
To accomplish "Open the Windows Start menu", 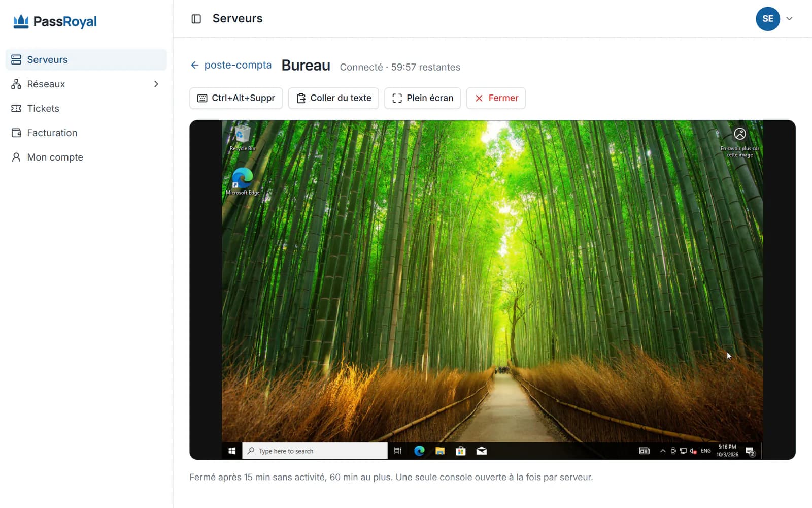I will 232,451.
